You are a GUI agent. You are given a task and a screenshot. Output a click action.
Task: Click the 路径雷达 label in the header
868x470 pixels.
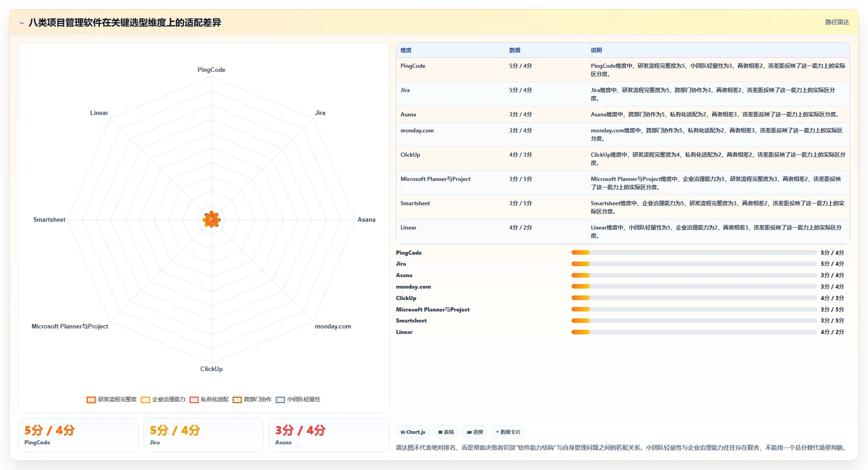point(837,22)
